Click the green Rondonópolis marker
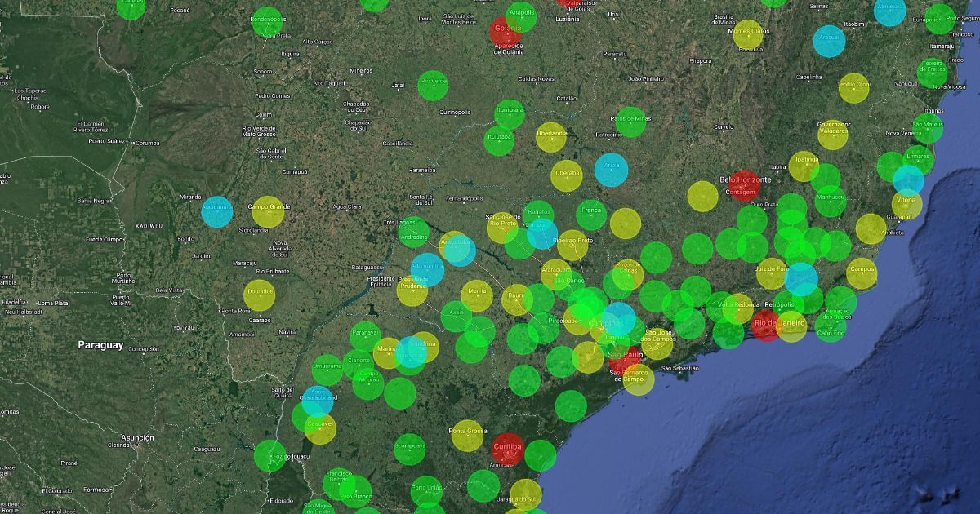Viewport: 980px width, 514px height. (266, 22)
